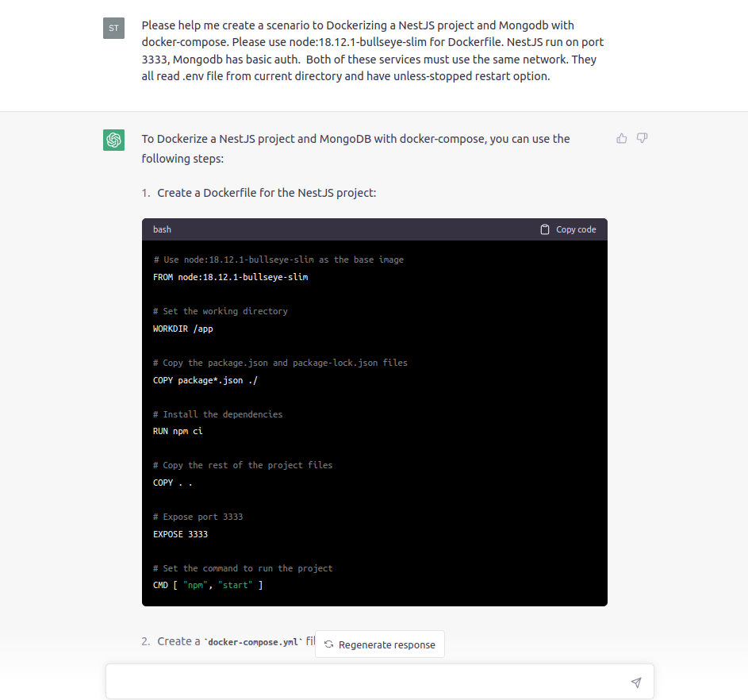Click the Regenerate response button text
748x700 pixels.
387,644
